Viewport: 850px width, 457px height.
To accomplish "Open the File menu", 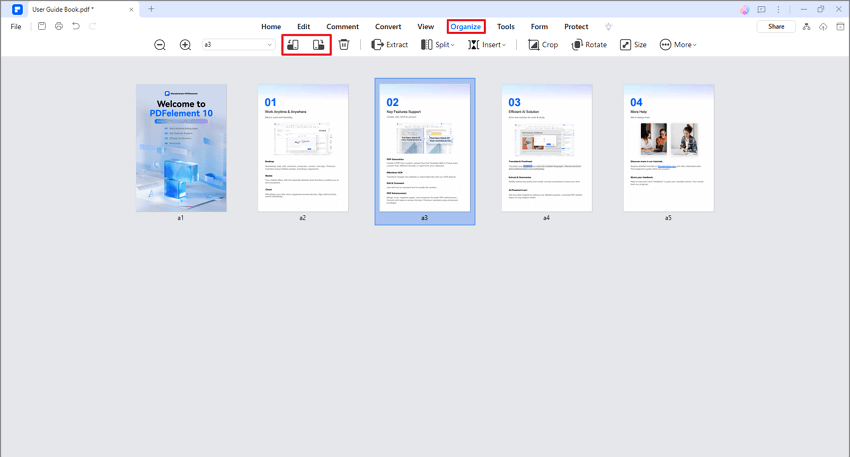I will tap(16, 27).
